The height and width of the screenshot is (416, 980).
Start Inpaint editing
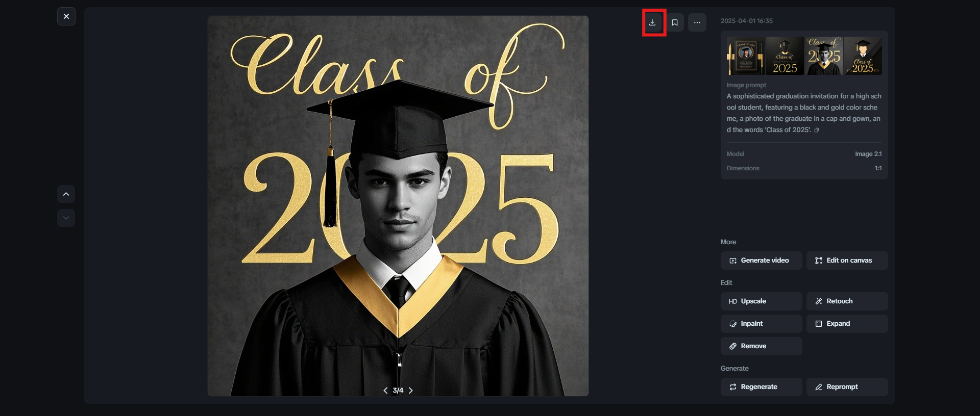[761, 324]
